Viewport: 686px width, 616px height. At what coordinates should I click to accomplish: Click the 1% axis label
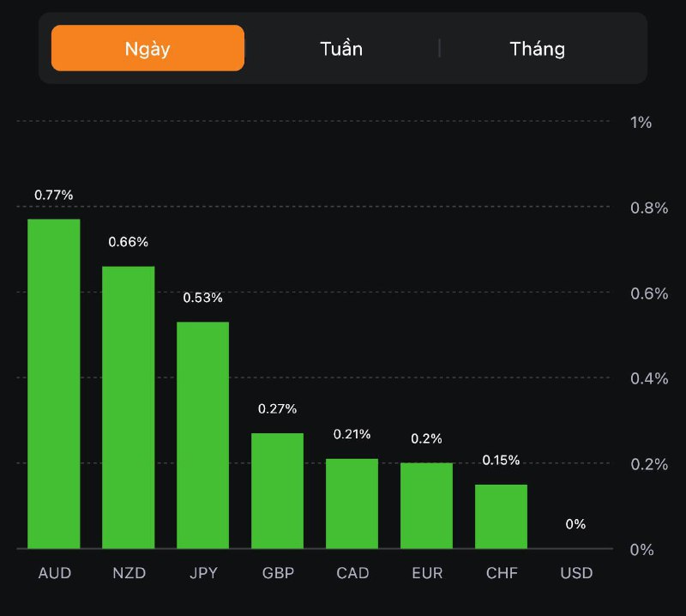point(641,123)
